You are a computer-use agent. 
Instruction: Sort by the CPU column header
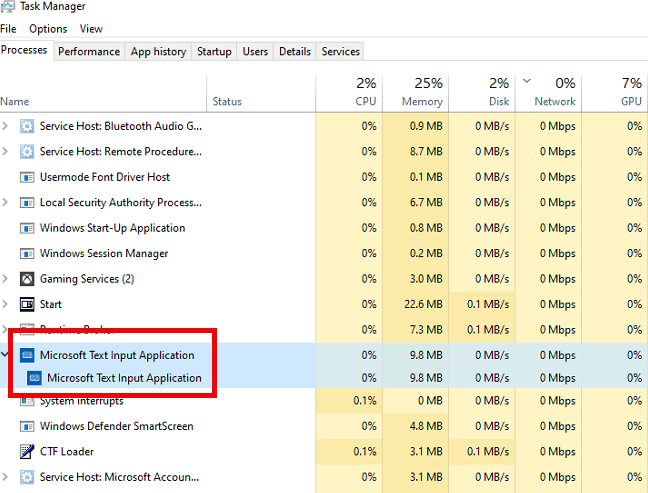pyautogui.click(x=349, y=93)
